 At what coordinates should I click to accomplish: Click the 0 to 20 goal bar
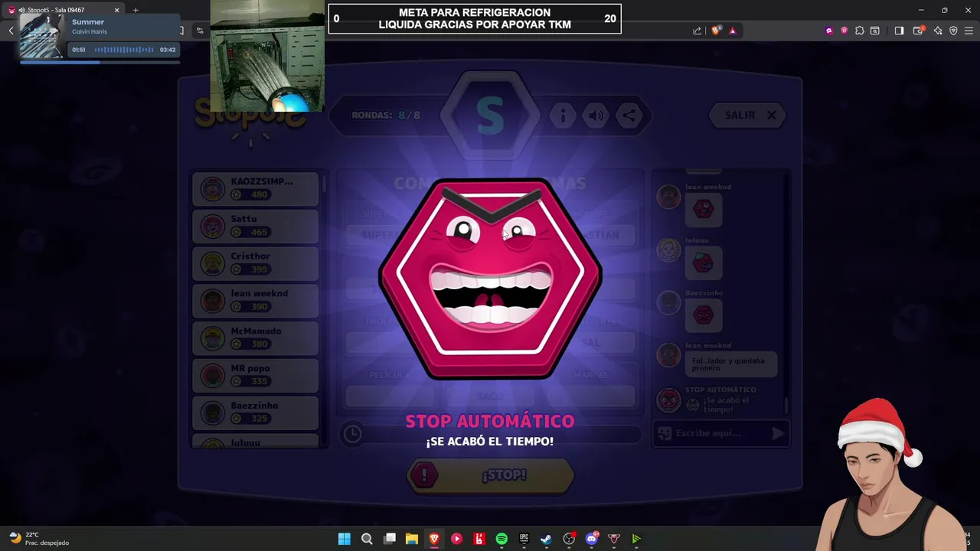coord(475,19)
